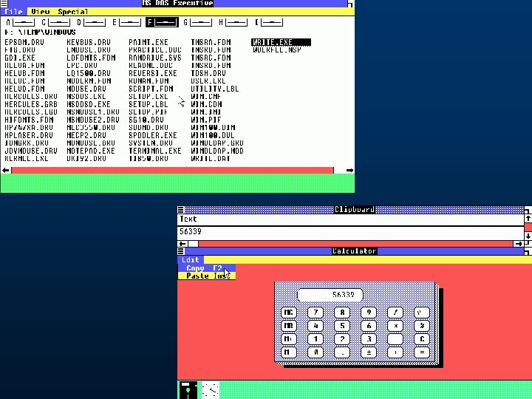Image resolution: width=532 pixels, height=399 pixels.
Task: Select drive E icon in MS-DOS Executive
Action: click(127, 22)
